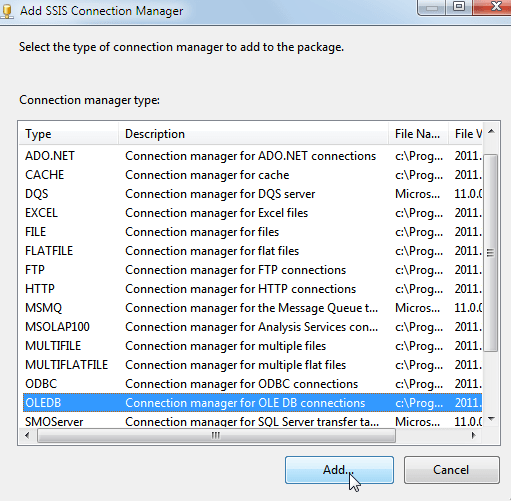511x501 pixels.
Task: Select the FLATFILE connection manager
Action: coord(252,251)
